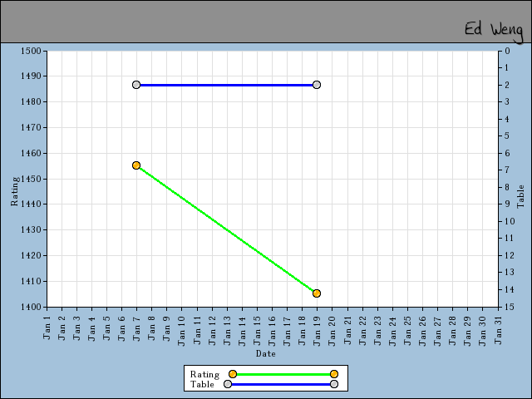The width and height of the screenshot is (532, 399).
Task: Click table axis value 15 on right
Action: [510, 307]
